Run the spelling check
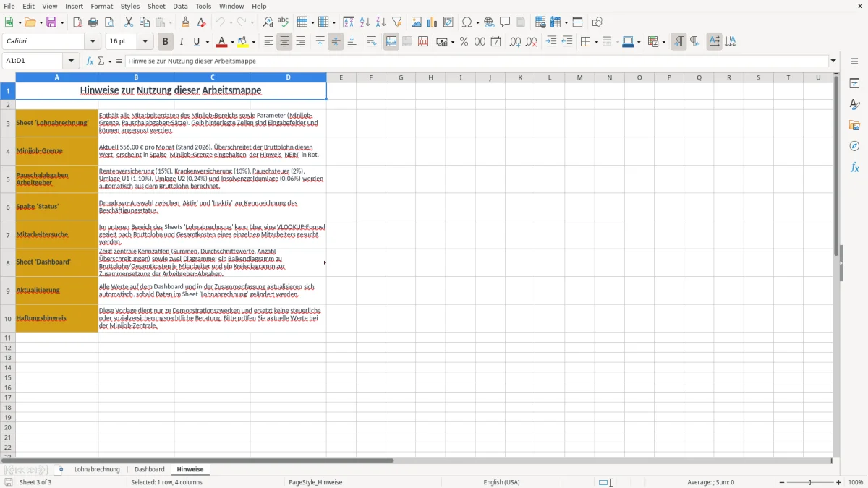 (284, 22)
